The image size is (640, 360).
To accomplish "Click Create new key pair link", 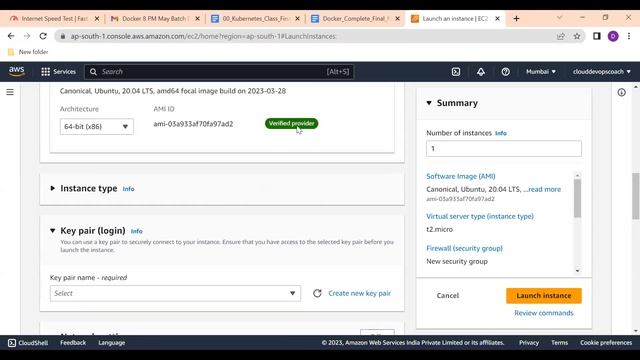I will point(360,293).
